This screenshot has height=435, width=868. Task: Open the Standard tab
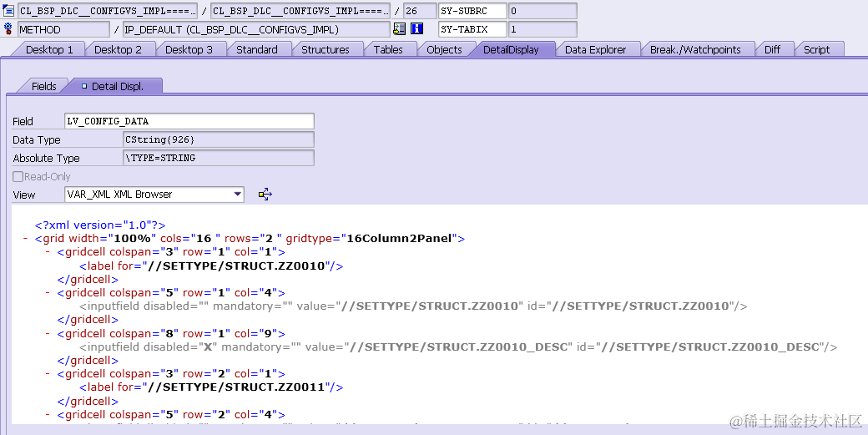257,49
